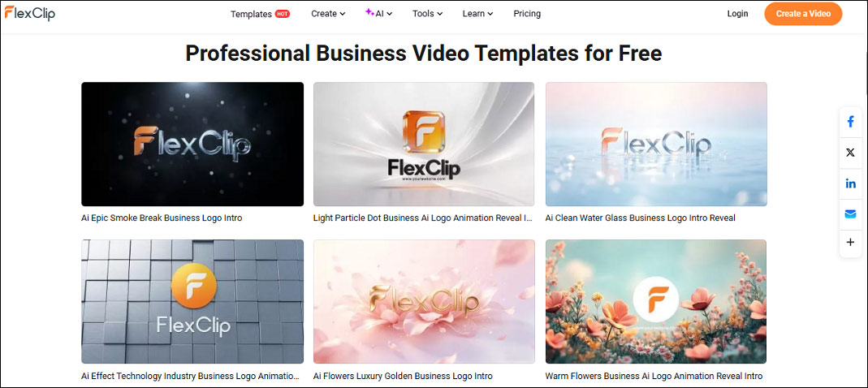Open more share options plus icon
This screenshot has height=388, width=868.
[850, 242]
